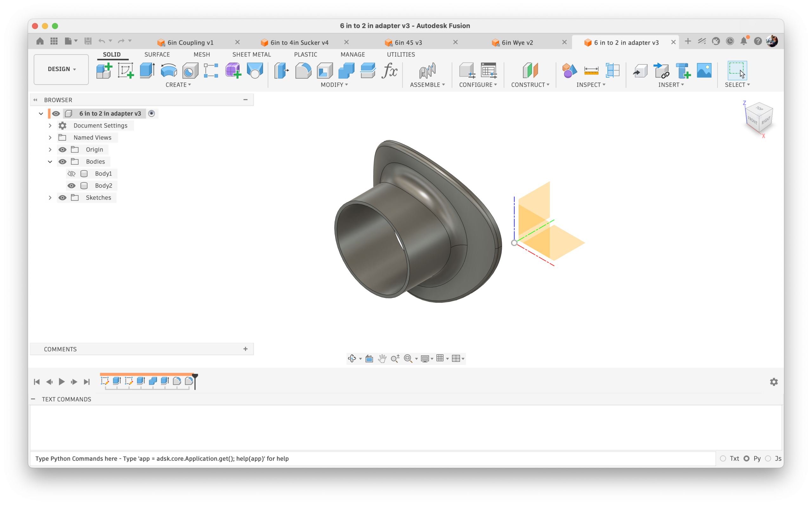The height and width of the screenshot is (505, 812).
Task: Click the Create Sketch tool icon
Action: [126, 70]
